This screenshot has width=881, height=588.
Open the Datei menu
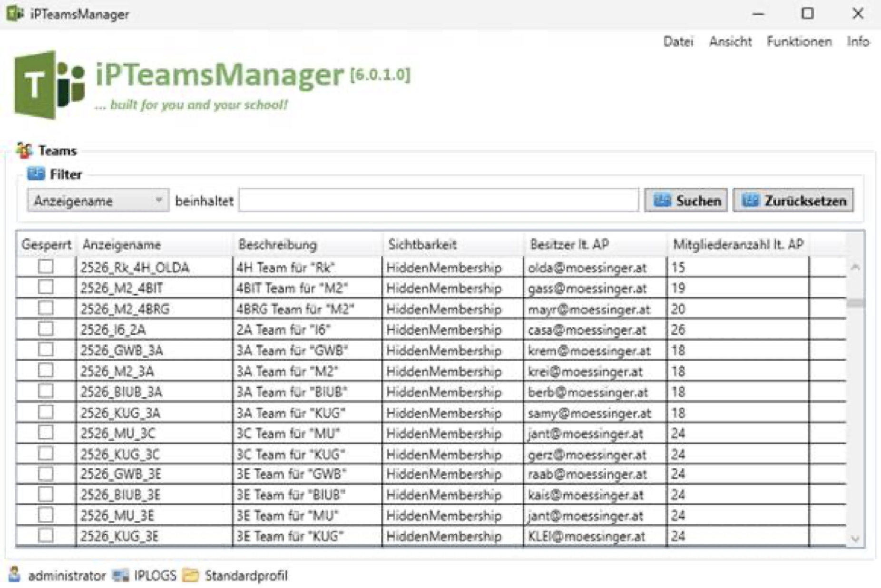pyautogui.click(x=678, y=42)
